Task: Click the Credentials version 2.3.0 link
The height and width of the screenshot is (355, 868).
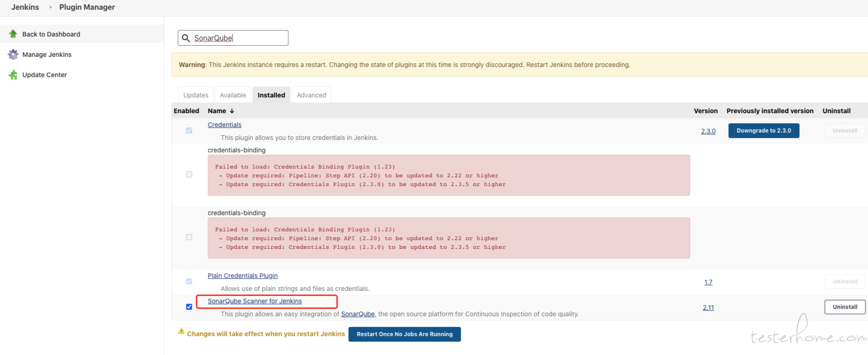Action: (708, 131)
